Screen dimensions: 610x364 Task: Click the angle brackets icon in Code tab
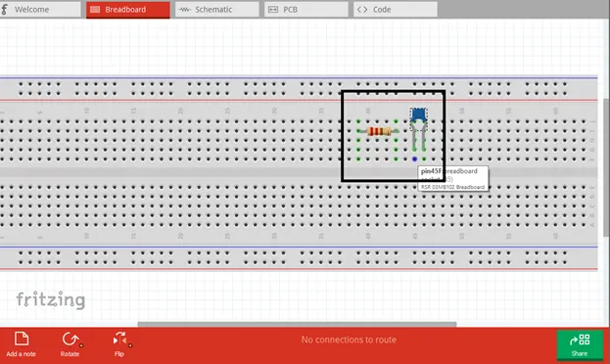click(362, 10)
